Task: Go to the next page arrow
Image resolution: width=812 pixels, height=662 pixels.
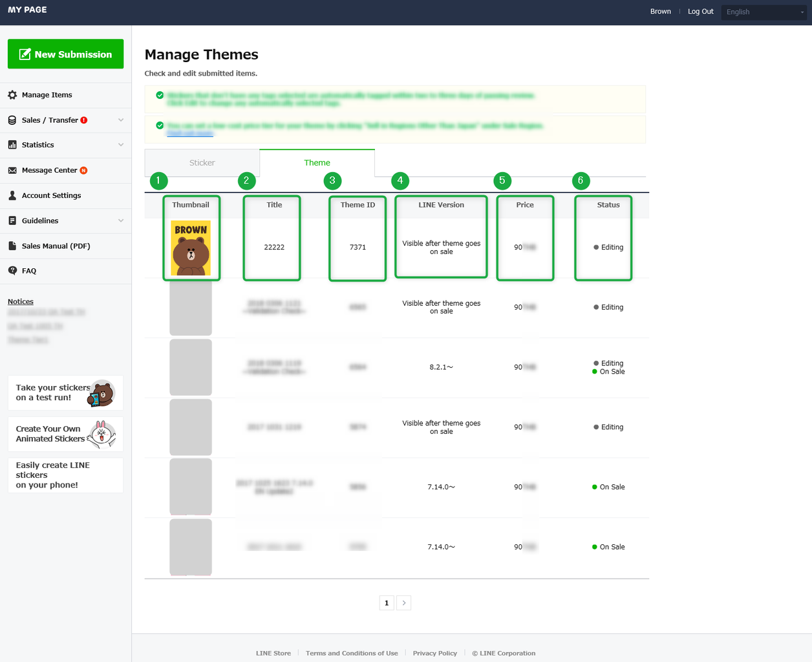Action: point(404,603)
